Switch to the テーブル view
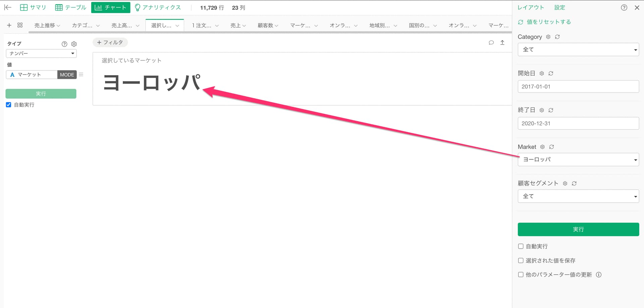The width and height of the screenshot is (644, 308). (71, 7)
